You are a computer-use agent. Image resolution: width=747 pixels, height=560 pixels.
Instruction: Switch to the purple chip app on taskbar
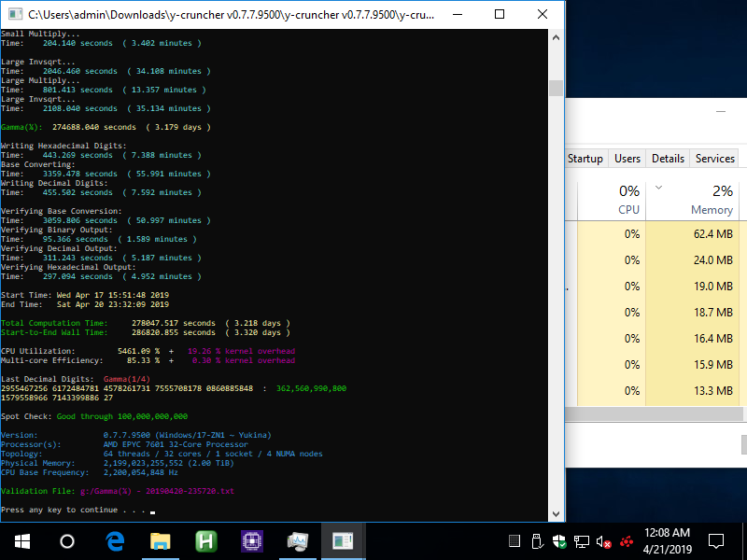point(252,540)
